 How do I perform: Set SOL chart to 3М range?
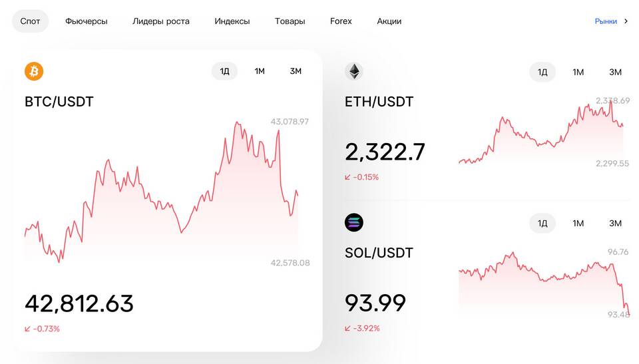(615, 223)
